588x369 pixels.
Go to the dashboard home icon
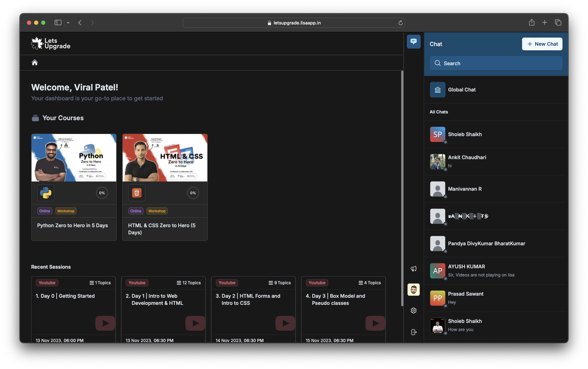[x=35, y=62]
